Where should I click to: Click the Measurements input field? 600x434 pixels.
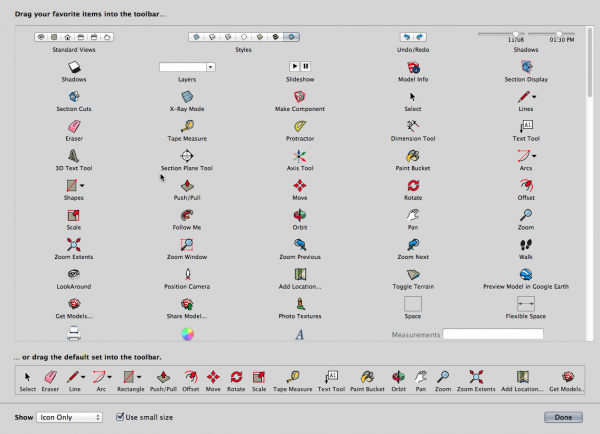(x=493, y=334)
